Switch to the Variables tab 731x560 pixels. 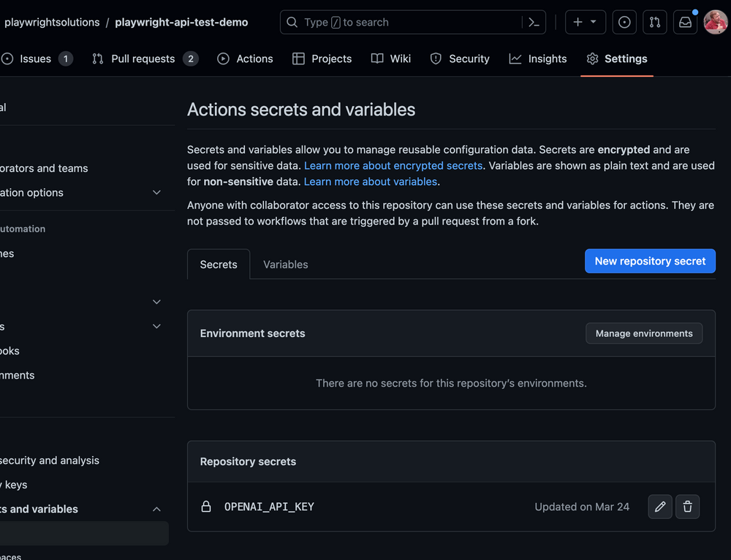285,264
